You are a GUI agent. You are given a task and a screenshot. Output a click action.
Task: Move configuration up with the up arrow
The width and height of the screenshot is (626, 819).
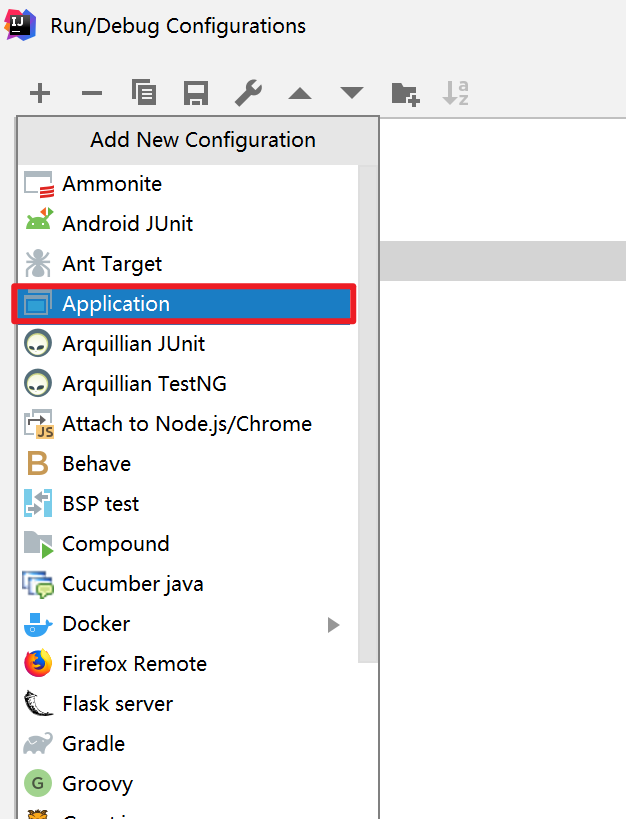coord(300,94)
